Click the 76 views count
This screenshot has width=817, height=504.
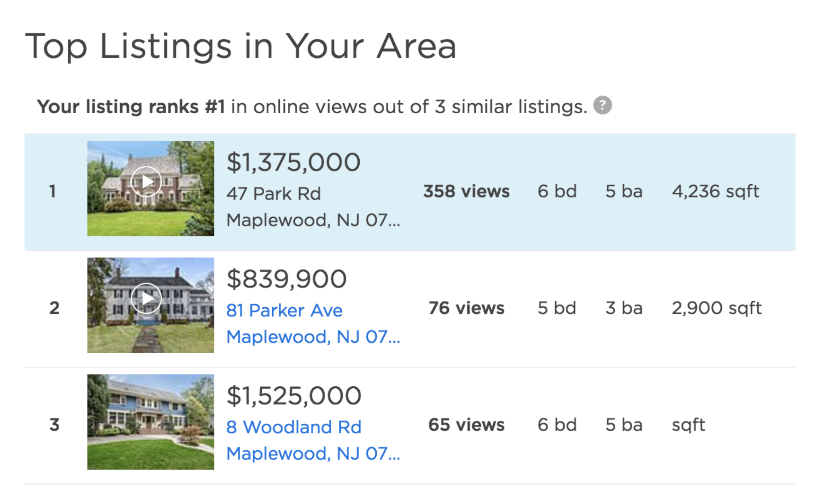(x=466, y=308)
